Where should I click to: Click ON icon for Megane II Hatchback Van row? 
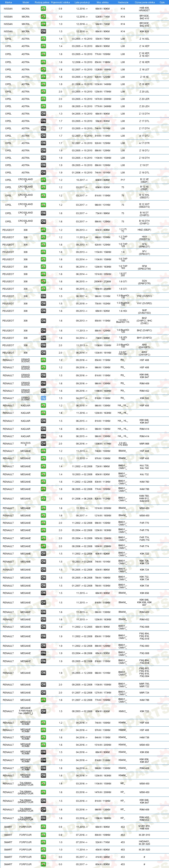(x=43, y=711)
